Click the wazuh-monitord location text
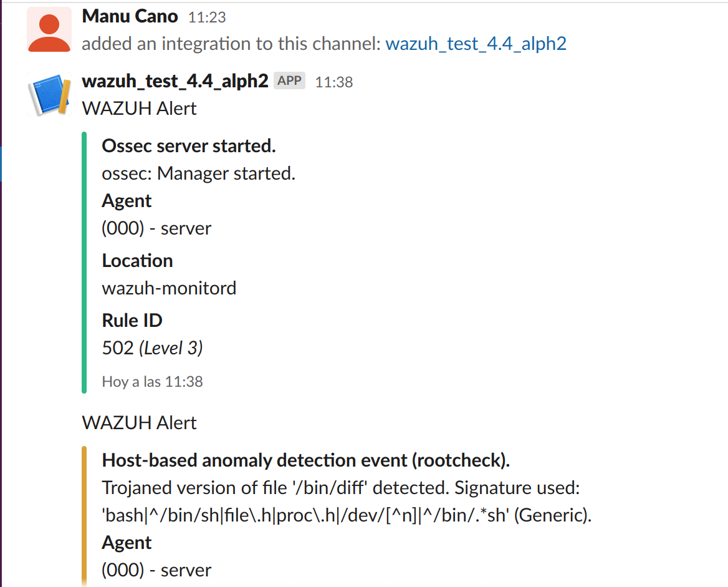 point(168,288)
